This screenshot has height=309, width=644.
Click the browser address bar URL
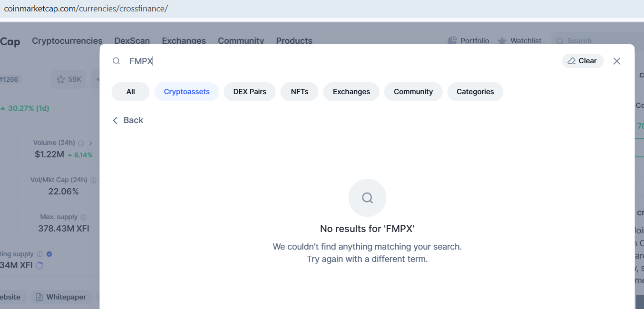point(86,9)
